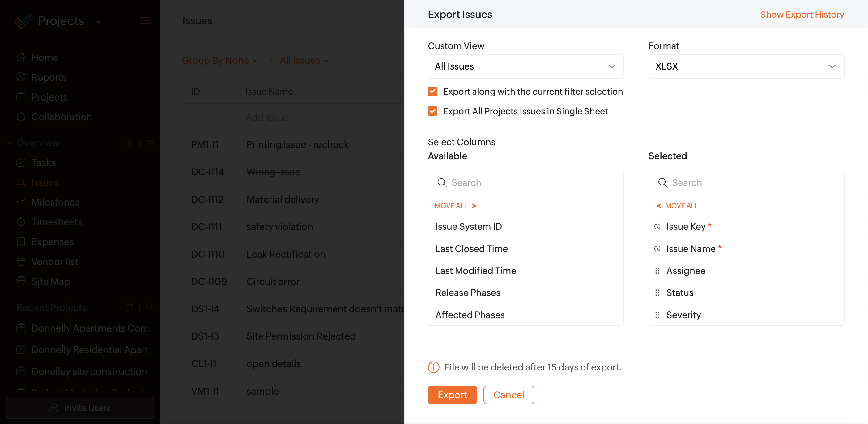
Task: Click the search magnifier icon in Selected list
Action: click(x=662, y=183)
